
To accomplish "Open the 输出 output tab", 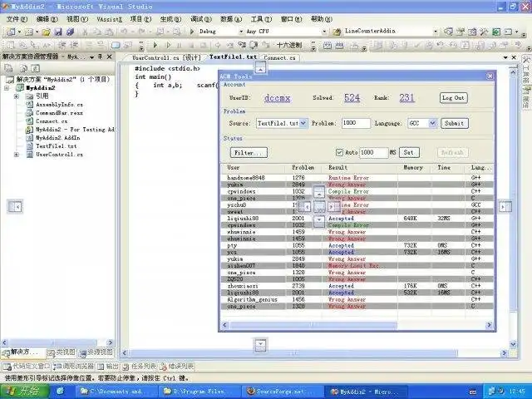I will click(x=108, y=367).
